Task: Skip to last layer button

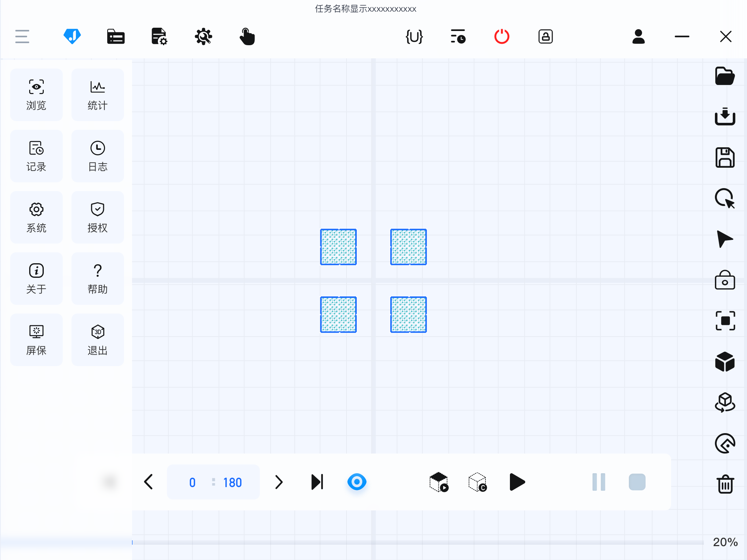Action: (317, 482)
